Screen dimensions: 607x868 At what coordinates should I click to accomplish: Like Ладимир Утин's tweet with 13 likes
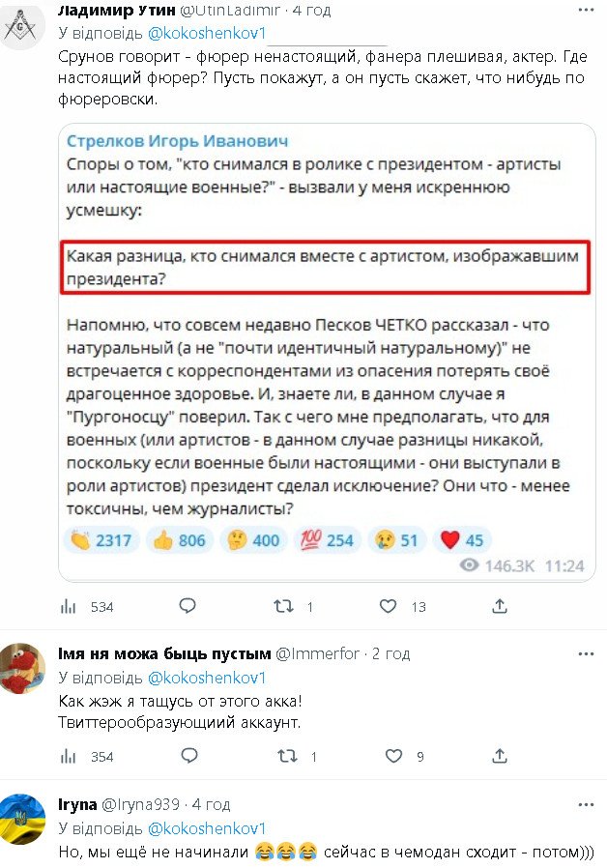388,607
